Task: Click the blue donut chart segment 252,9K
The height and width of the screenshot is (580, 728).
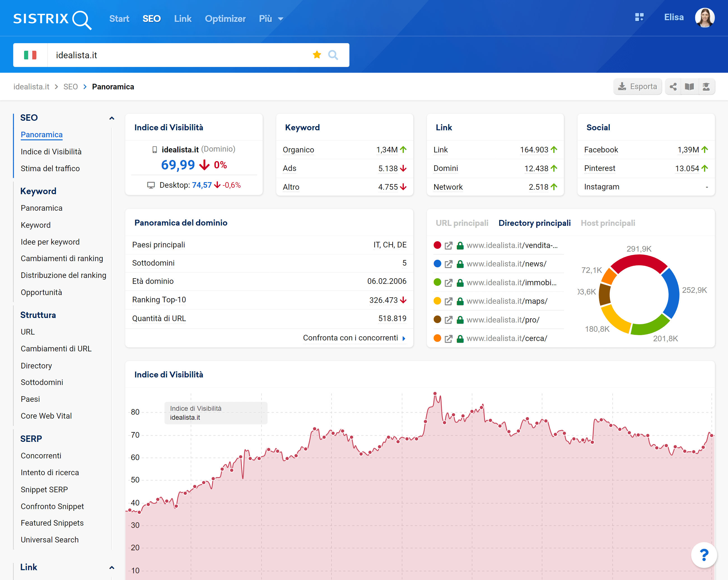Action: click(672, 293)
